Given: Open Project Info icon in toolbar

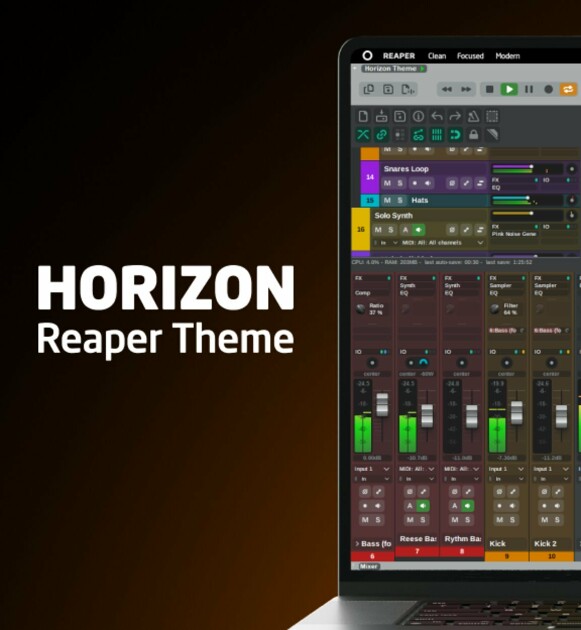Looking at the screenshot, I should (418, 117).
